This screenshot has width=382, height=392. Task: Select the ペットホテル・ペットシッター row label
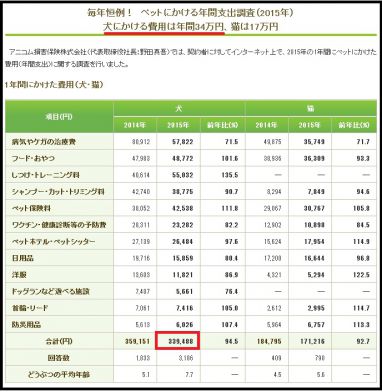(x=53, y=242)
